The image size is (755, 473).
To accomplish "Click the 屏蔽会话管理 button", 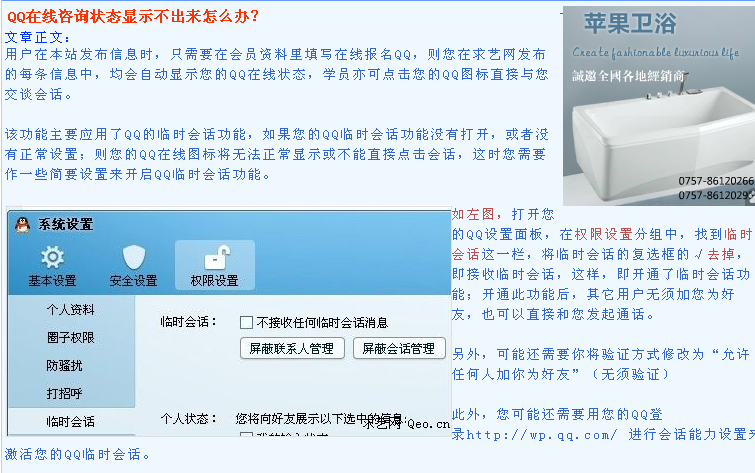I will coord(399,348).
